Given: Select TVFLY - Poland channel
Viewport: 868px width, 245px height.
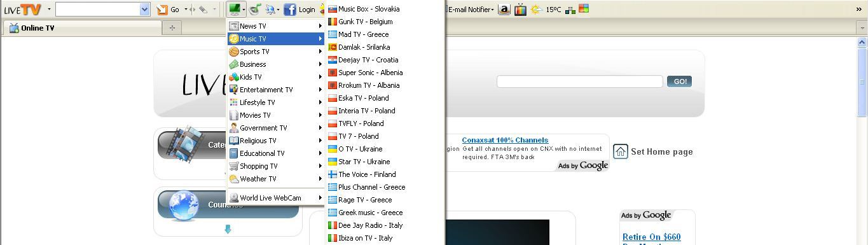Looking at the screenshot, I should (x=385, y=123).
